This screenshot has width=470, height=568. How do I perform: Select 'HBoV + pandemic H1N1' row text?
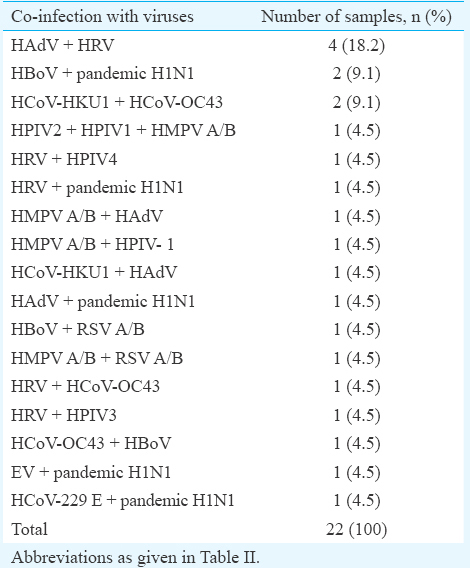pyautogui.click(x=103, y=74)
